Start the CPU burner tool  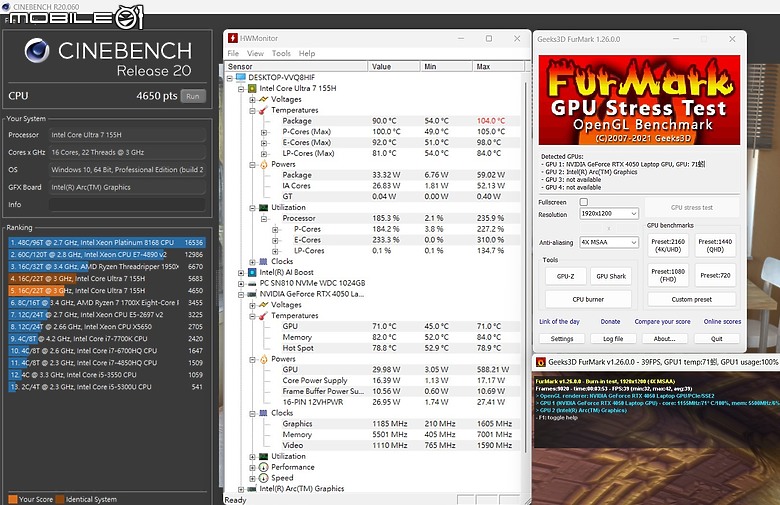[588, 300]
